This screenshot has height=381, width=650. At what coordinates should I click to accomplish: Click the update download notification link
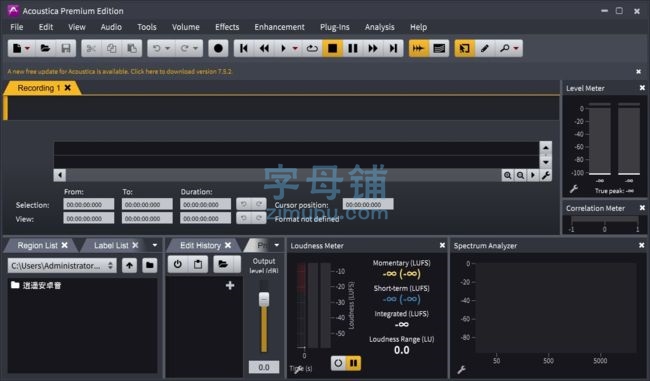tap(119, 71)
